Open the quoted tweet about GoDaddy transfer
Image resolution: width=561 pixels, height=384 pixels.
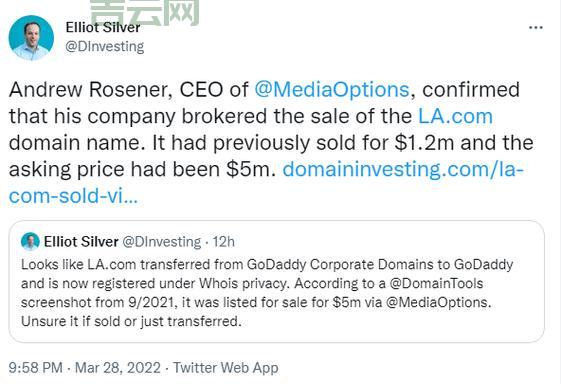point(277,282)
